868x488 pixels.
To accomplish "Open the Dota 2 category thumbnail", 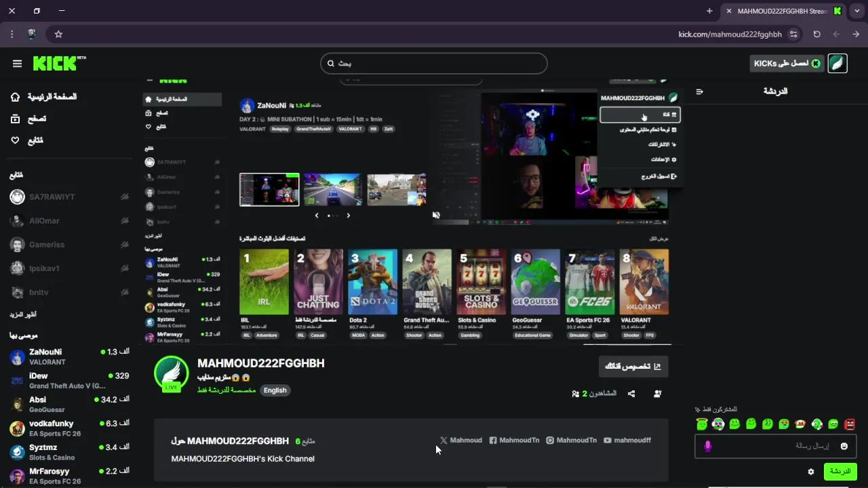I will pyautogui.click(x=372, y=282).
